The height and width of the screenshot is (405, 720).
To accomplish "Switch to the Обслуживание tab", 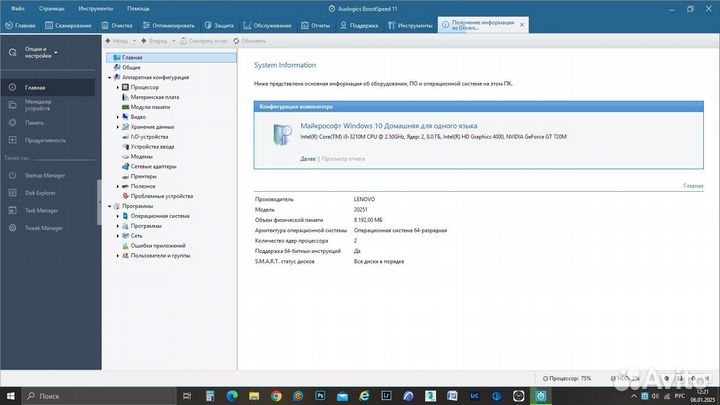I will (267, 25).
